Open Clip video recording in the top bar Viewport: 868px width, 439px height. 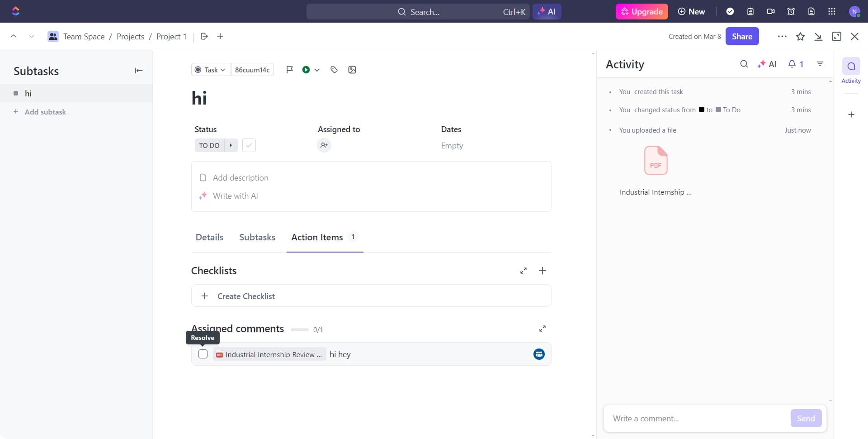click(x=771, y=11)
